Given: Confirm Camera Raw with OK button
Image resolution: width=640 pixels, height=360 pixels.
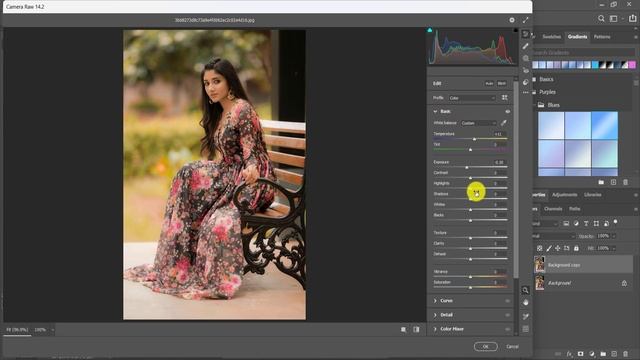Looking at the screenshot, I should pyautogui.click(x=486, y=347).
